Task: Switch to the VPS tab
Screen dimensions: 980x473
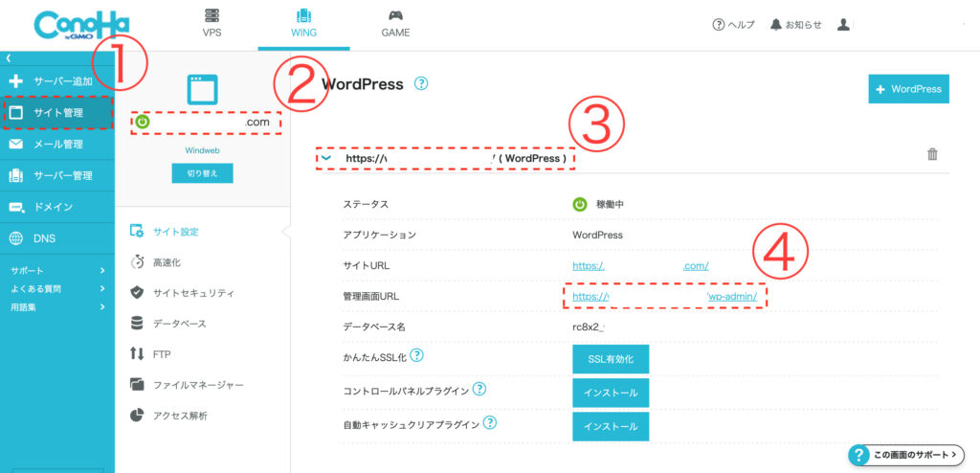Action: point(212,24)
